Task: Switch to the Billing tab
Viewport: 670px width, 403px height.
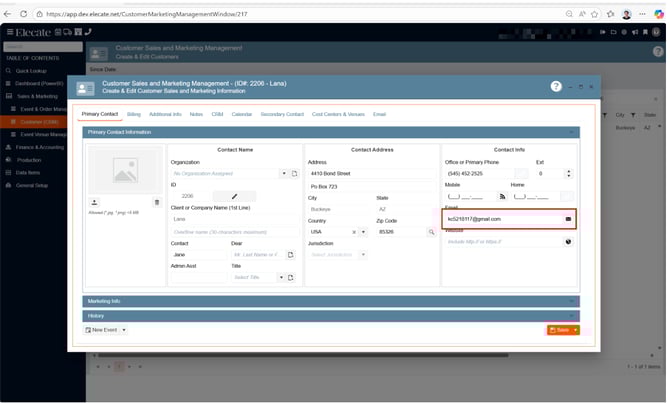Action: [x=134, y=114]
